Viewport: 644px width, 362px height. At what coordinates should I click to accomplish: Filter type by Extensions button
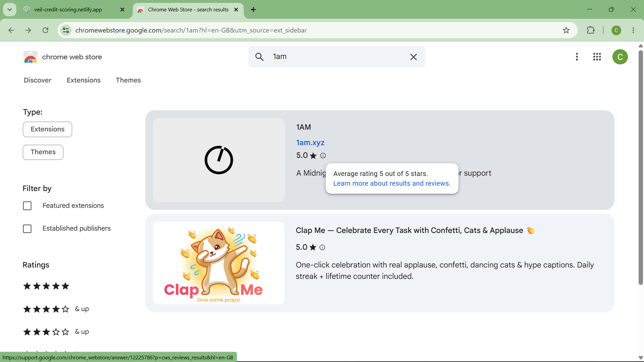47,129
